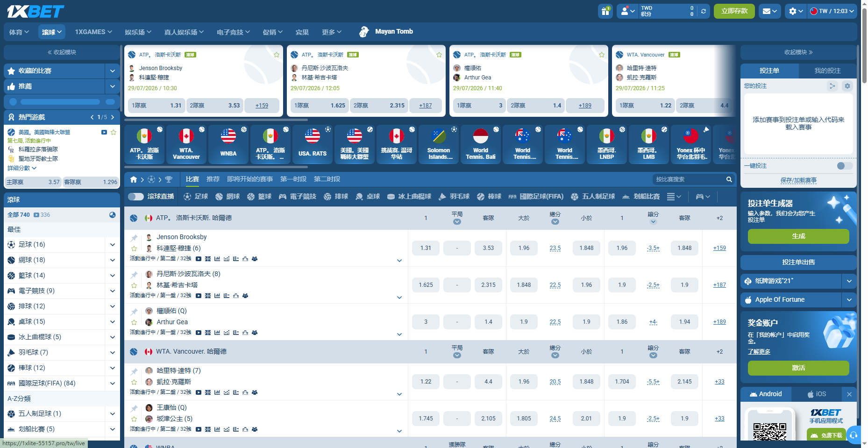868x448 pixels.
Task: Open the messages envelope icon
Action: point(769,11)
